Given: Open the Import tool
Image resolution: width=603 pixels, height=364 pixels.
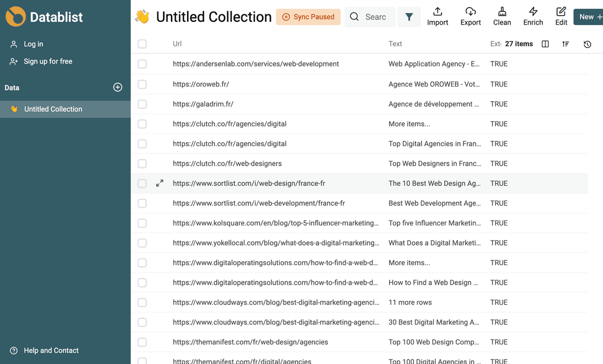Looking at the screenshot, I should click(x=438, y=16).
